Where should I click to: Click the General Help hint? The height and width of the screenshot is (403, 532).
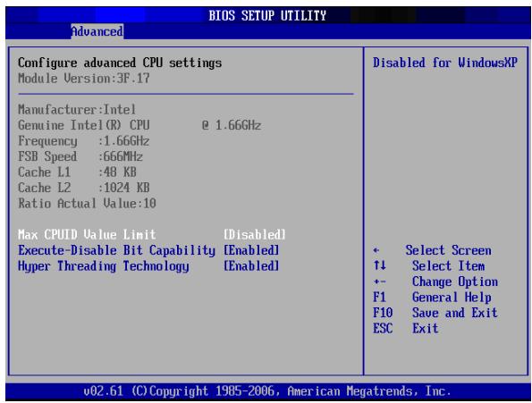pyautogui.click(x=452, y=298)
